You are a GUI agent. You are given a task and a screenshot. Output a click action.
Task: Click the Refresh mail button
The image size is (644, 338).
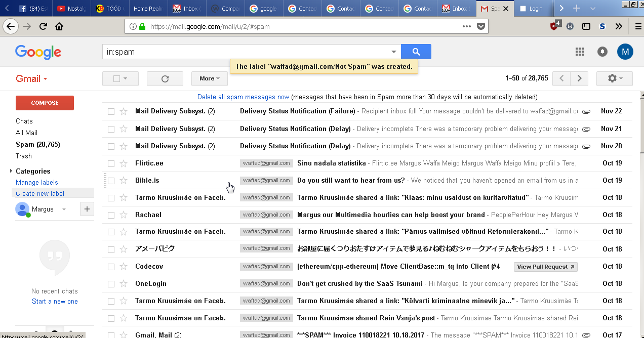(x=165, y=78)
